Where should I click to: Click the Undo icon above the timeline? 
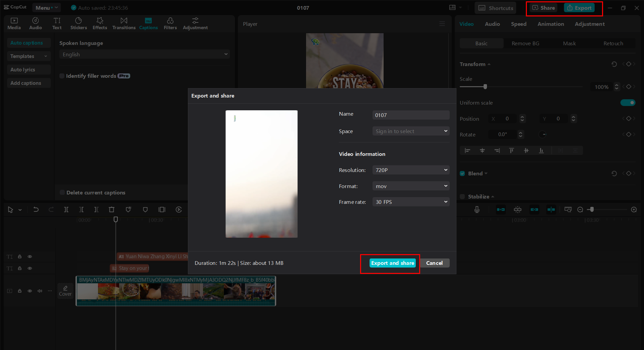[x=36, y=209]
